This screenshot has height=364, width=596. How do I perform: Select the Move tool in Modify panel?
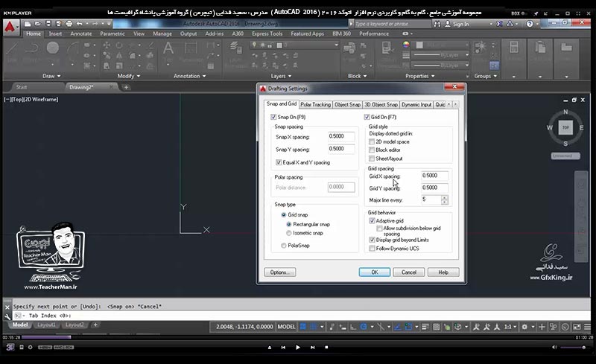point(107,45)
